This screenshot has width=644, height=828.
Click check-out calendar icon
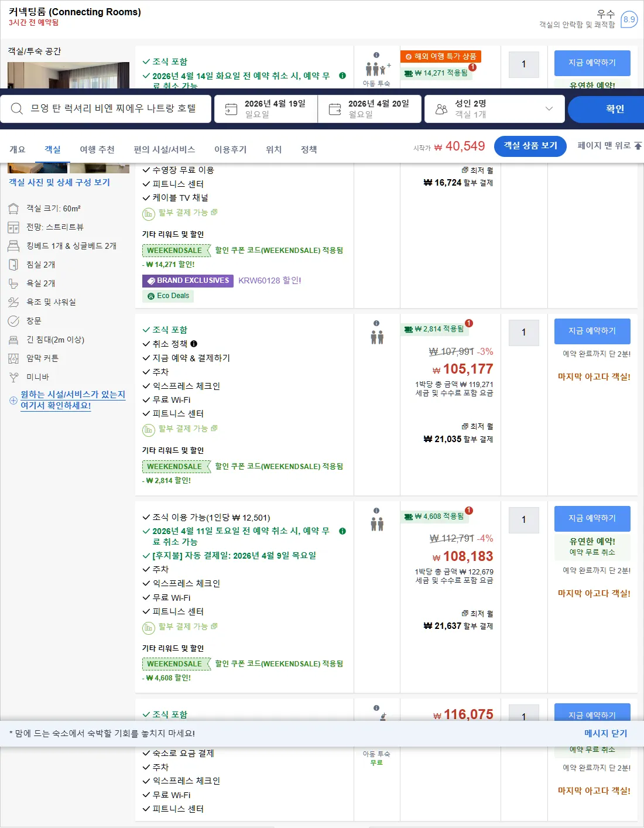pyautogui.click(x=335, y=109)
